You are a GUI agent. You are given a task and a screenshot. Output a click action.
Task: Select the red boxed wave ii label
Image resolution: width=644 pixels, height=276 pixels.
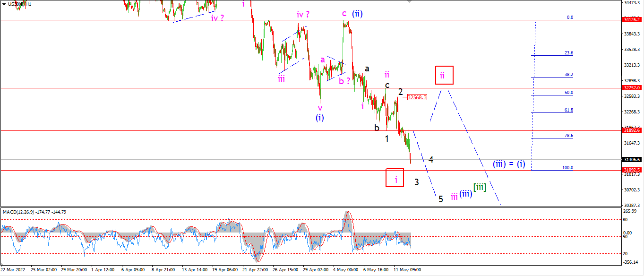(x=444, y=75)
